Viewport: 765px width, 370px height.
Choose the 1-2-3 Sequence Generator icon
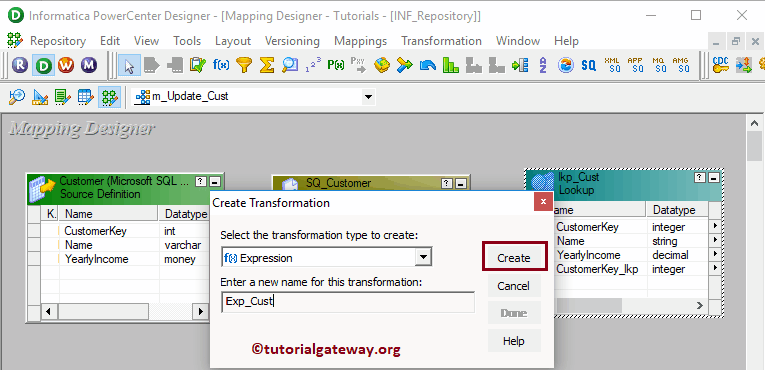(x=313, y=65)
